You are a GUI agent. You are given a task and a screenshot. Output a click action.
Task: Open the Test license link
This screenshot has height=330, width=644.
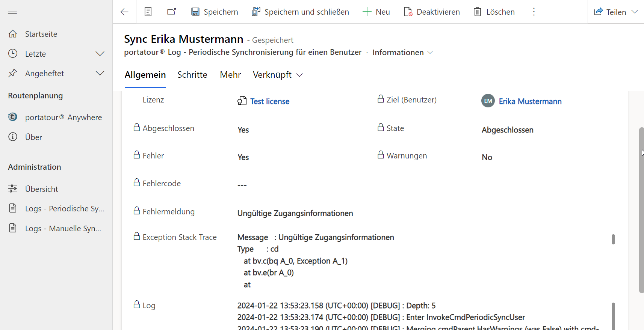pos(270,101)
